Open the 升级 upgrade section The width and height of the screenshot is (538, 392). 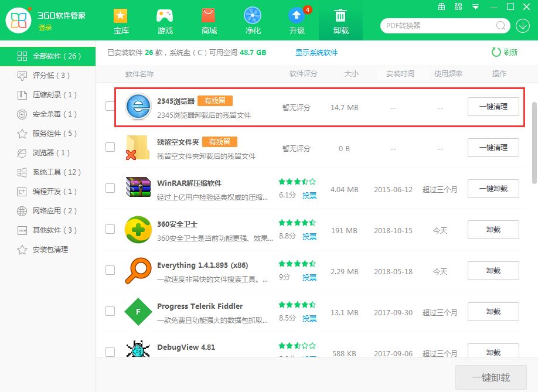click(297, 21)
